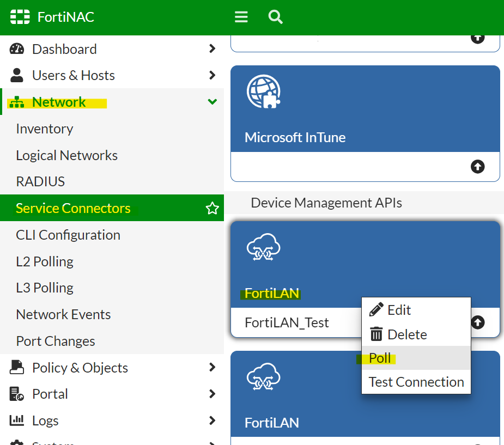Click the search magnifier icon
This screenshot has height=445, width=504.
(275, 17)
